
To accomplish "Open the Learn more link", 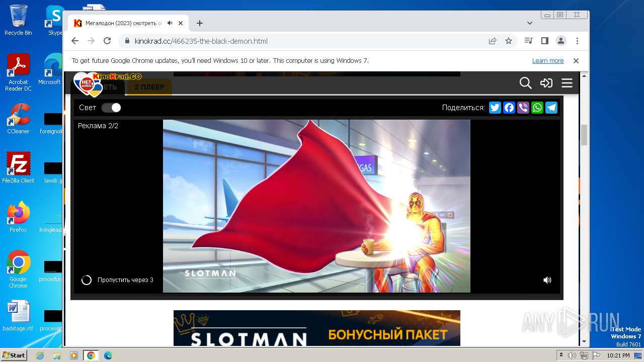I will click(x=548, y=61).
